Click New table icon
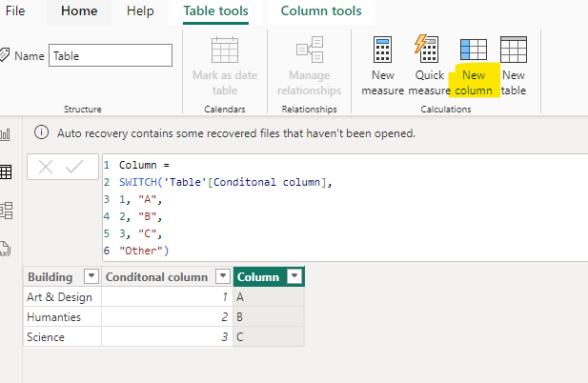 tap(514, 50)
